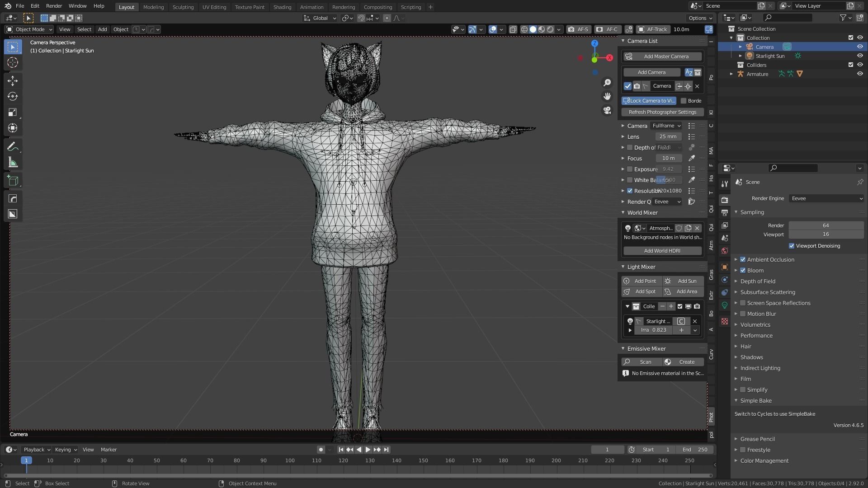Click Add World HDRI button
This screenshot has height=488, width=868.
(x=662, y=251)
